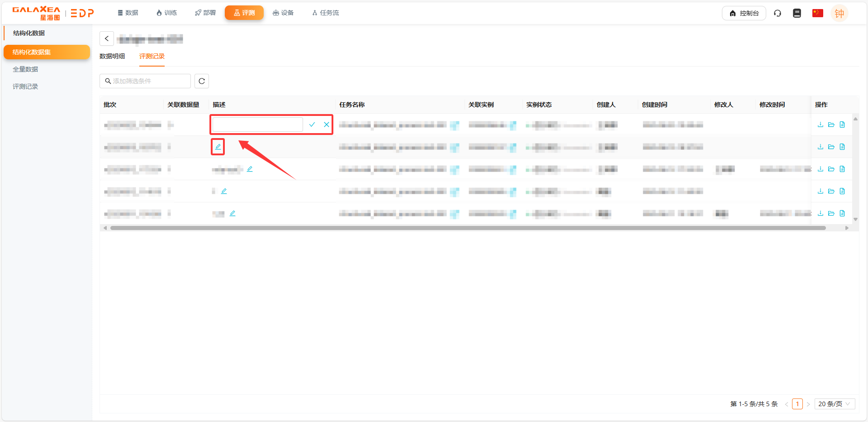Open the folder icon in the second row

(x=831, y=147)
